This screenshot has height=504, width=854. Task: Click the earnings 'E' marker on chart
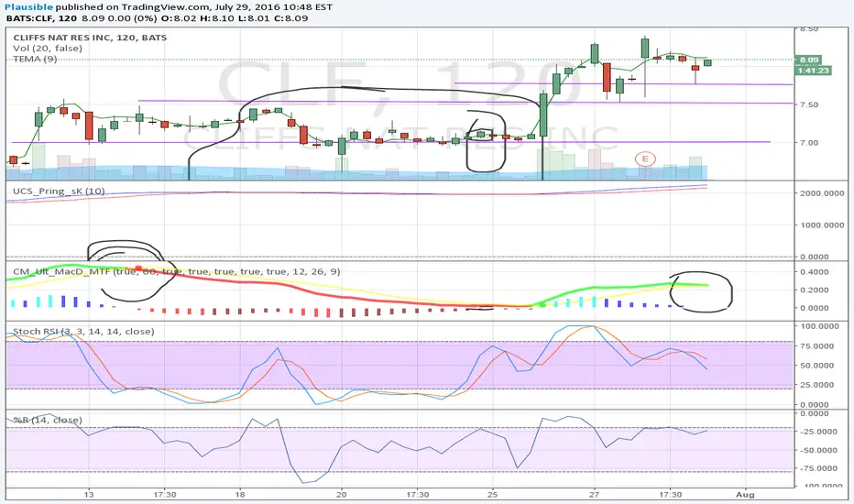pos(645,159)
